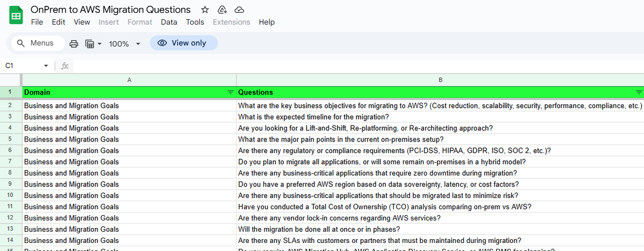644x251 pixels.
Task: Select row 8 header number
Action: tap(11, 173)
